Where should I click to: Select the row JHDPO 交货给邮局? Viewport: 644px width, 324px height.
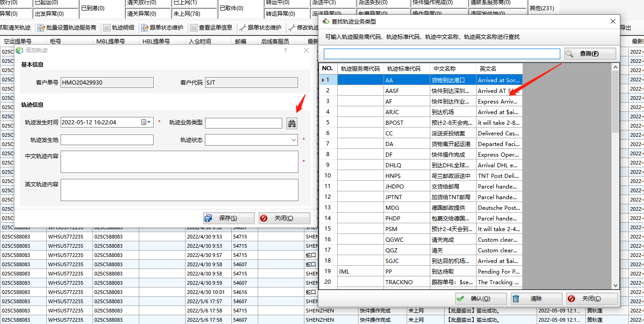(421, 186)
